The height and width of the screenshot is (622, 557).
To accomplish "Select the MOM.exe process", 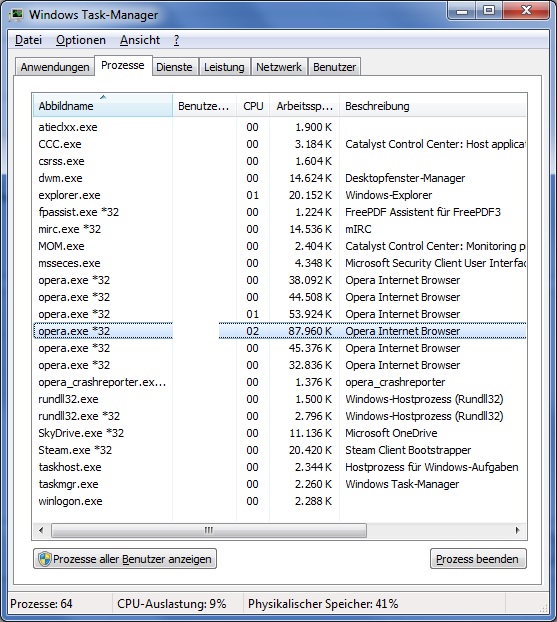I will [x=280, y=246].
